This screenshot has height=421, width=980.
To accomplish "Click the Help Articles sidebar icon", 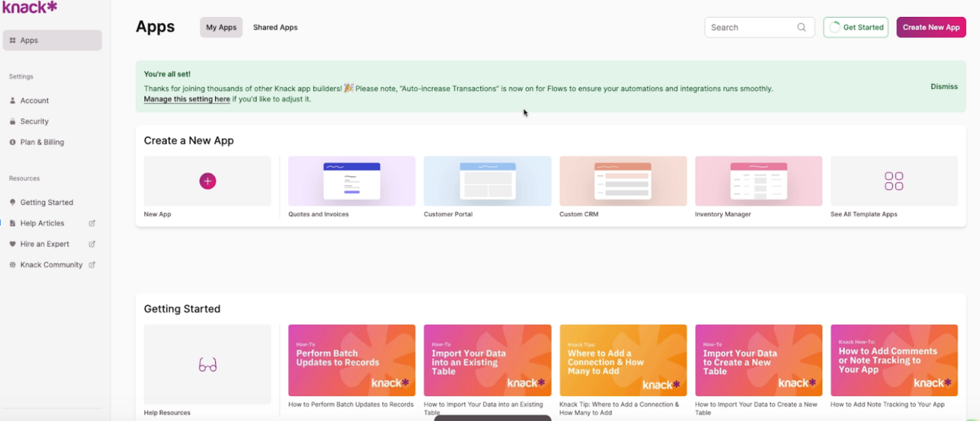I will click(x=12, y=223).
